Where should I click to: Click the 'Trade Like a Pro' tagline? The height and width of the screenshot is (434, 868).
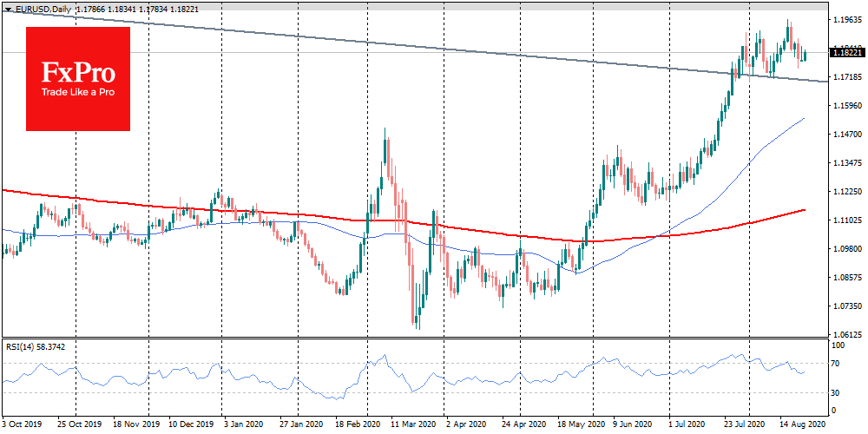[x=78, y=94]
